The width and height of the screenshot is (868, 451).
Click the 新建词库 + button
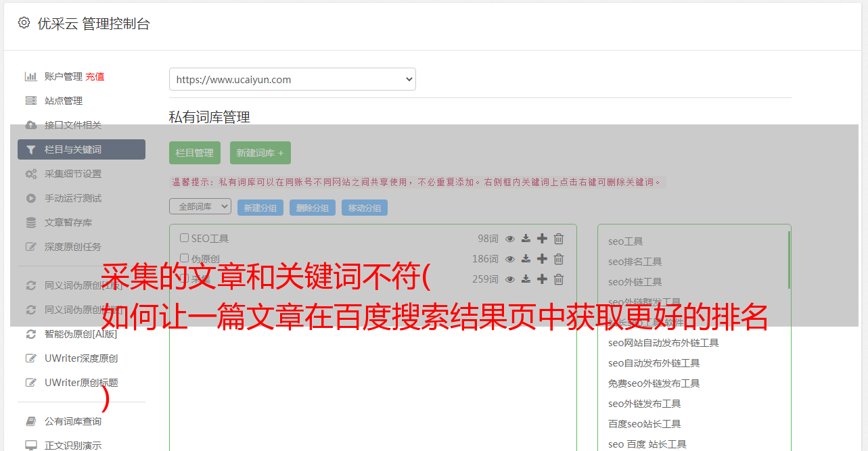point(260,153)
